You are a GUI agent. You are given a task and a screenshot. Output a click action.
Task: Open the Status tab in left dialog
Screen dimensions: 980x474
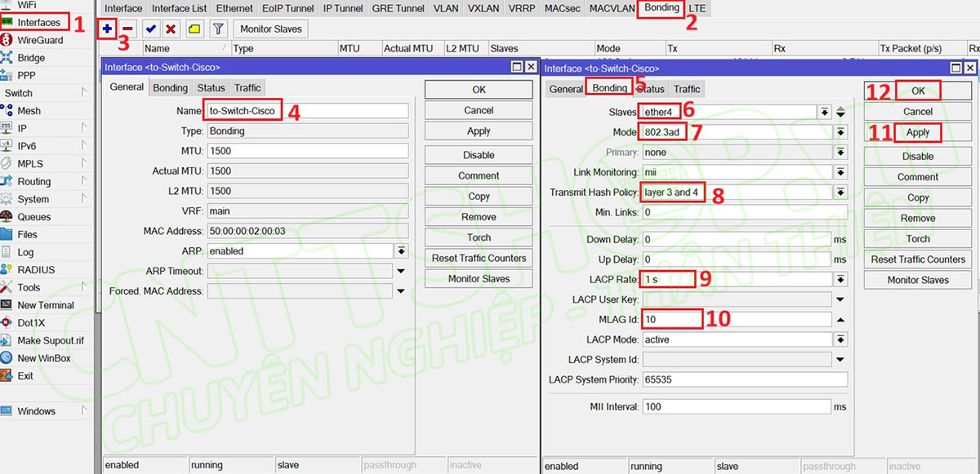click(211, 87)
